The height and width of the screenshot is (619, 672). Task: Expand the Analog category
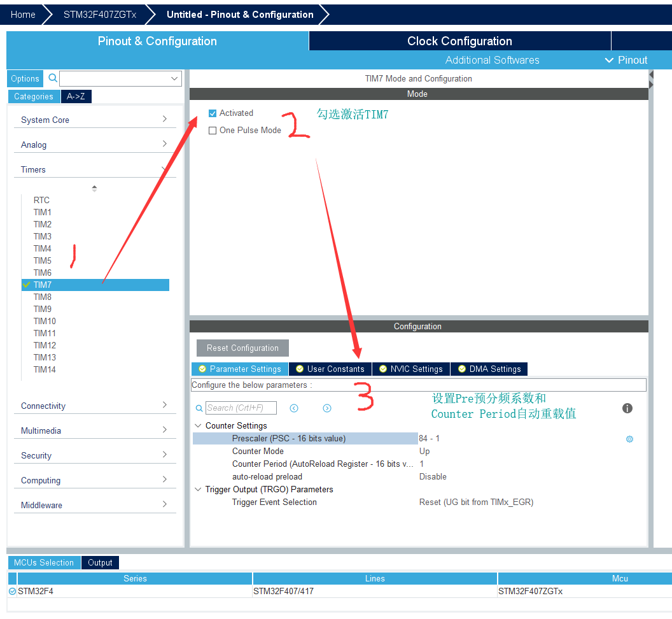coord(95,145)
